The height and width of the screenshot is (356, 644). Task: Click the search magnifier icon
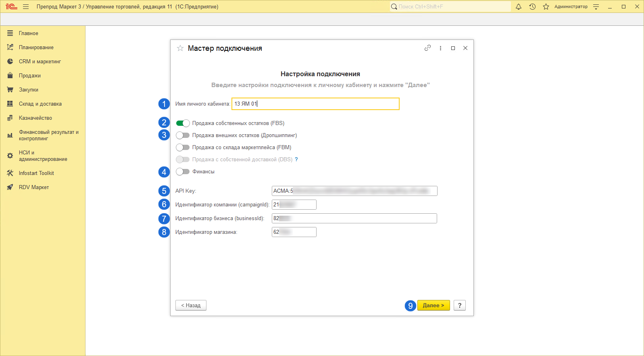point(394,6)
